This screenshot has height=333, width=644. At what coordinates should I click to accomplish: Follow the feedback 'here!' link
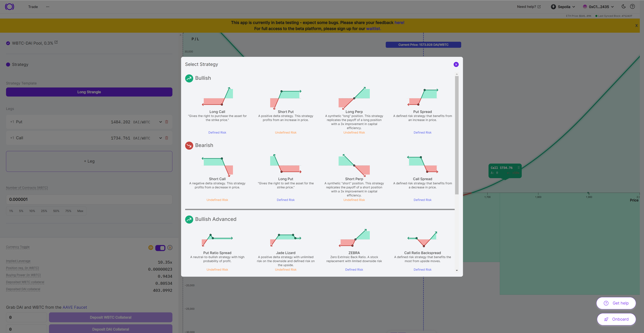tap(399, 22)
